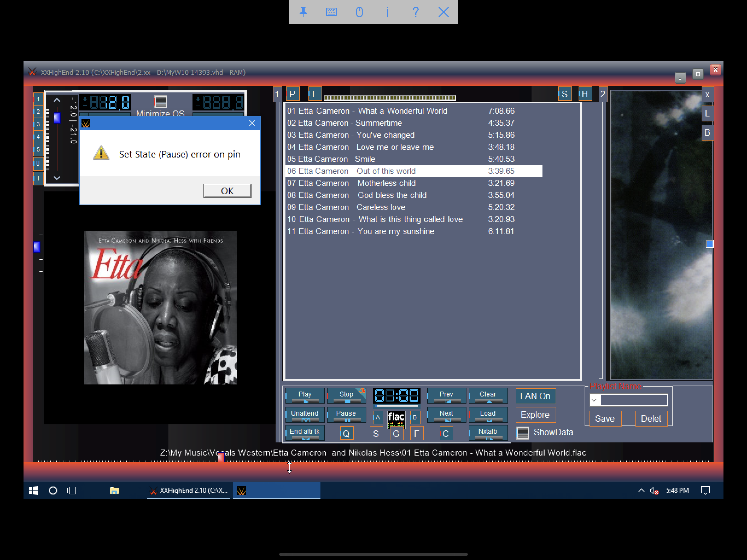
Task: Click the S button below Pause
Action: pyautogui.click(x=376, y=433)
